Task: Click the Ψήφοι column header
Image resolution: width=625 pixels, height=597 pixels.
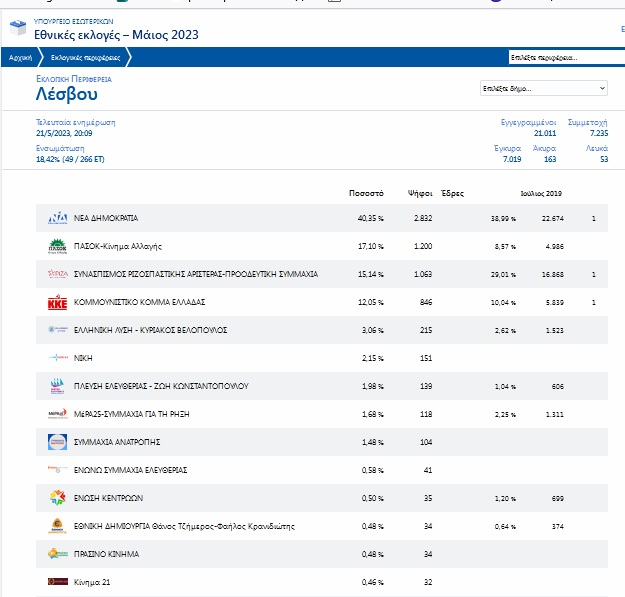Action: coord(420,193)
